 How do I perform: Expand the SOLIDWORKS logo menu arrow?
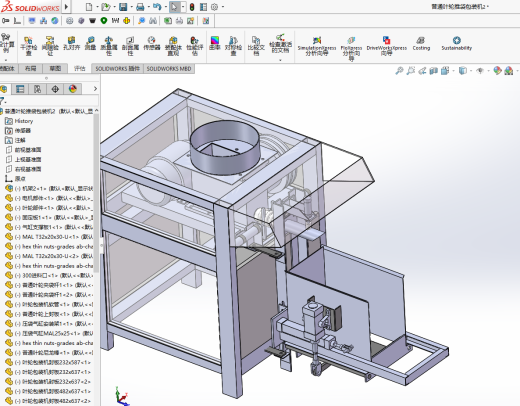click(x=66, y=7)
